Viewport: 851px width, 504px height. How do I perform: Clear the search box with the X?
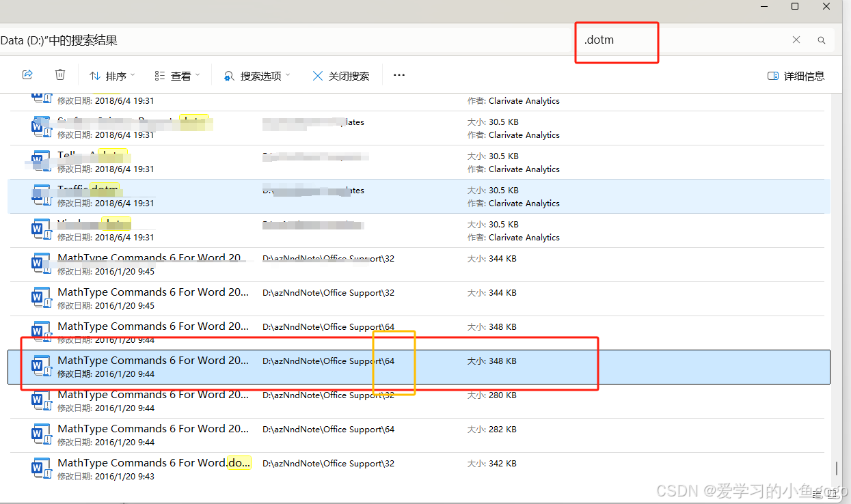(x=796, y=40)
